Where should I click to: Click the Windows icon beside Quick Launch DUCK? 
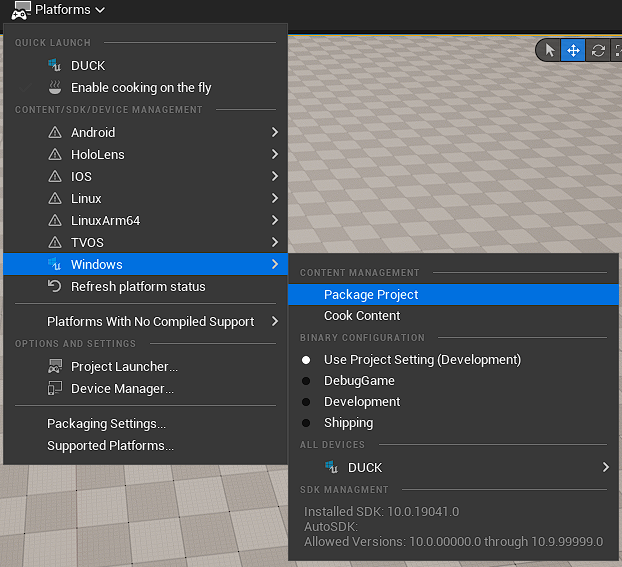pyautogui.click(x=54, y=65)
